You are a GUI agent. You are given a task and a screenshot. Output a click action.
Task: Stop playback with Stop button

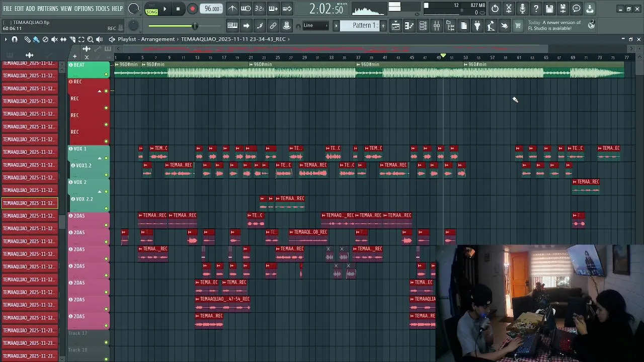pos(178,9)
